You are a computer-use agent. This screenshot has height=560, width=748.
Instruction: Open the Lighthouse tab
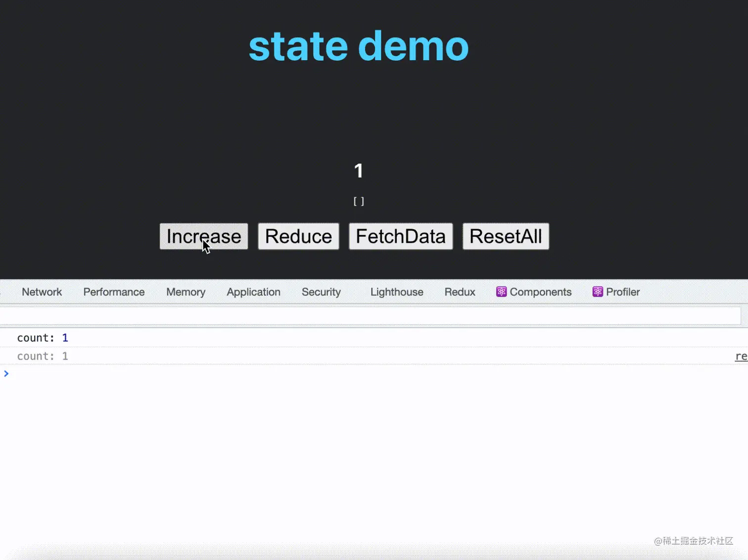(397, 292)
